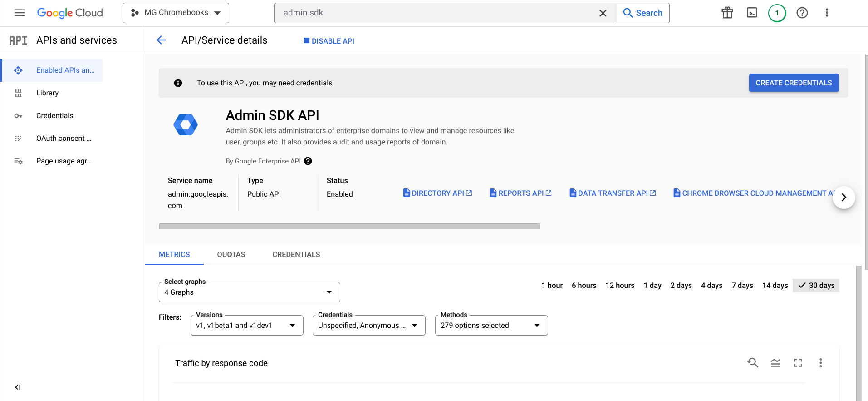This screenshot has height=401, width=868.
Task: Click the Admin SDK API logo
Action: click(x=186, y=124)
